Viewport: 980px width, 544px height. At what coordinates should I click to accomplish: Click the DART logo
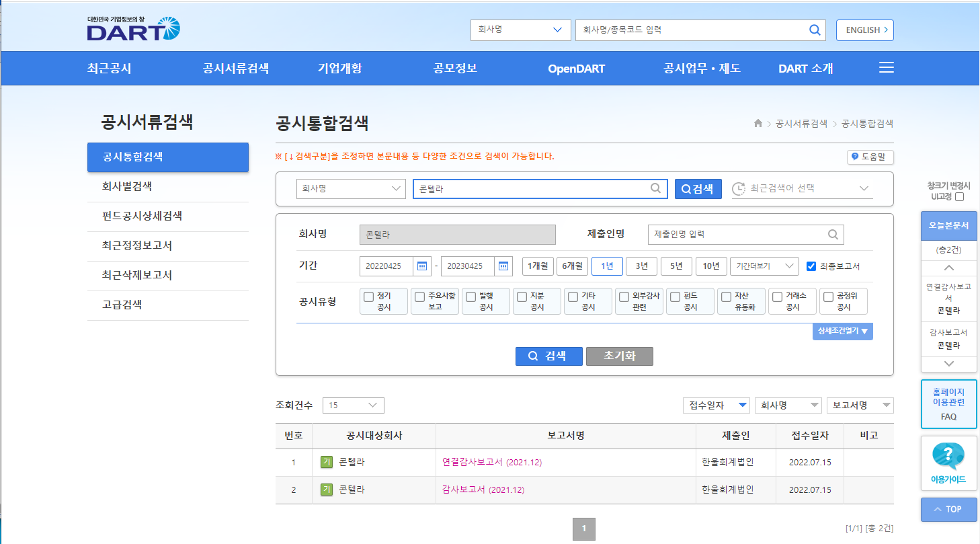133,28
